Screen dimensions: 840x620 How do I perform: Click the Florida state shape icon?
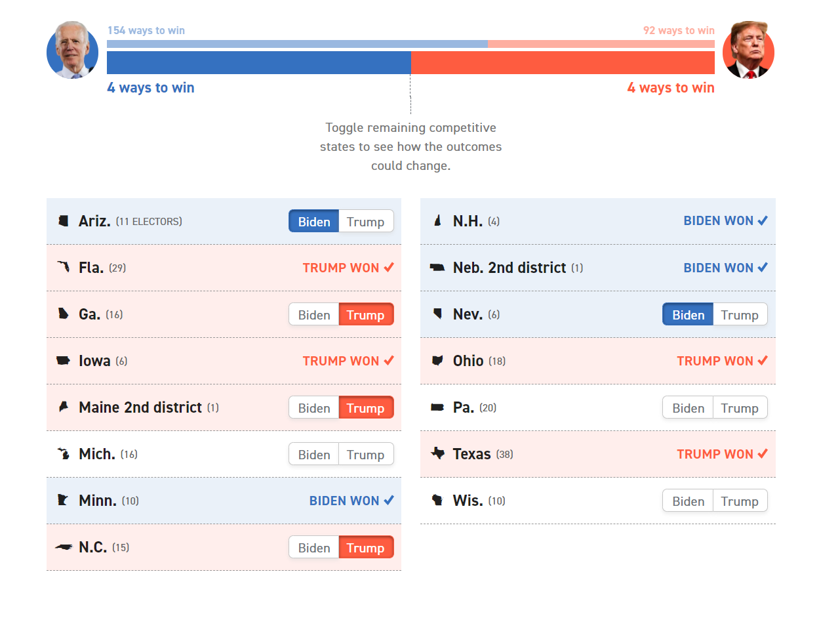(x=64, y=268)
